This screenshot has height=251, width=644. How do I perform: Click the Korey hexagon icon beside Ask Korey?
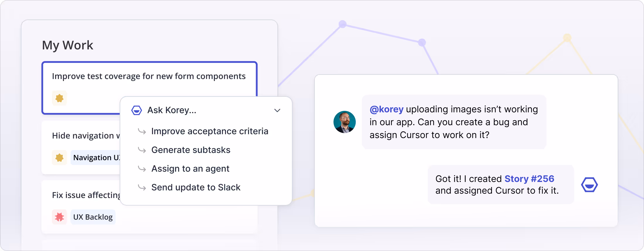(137, 110)
